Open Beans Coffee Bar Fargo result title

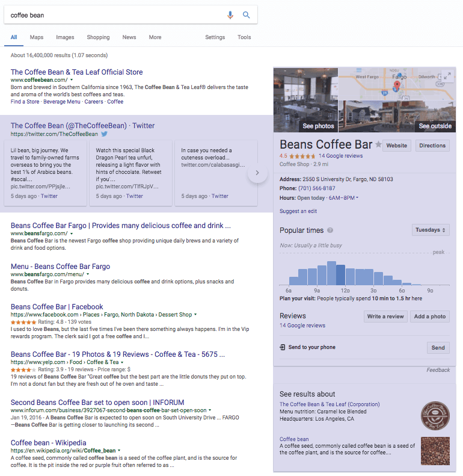[x=120, y=226]
